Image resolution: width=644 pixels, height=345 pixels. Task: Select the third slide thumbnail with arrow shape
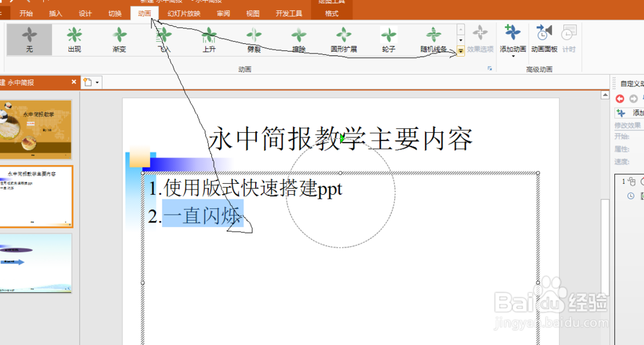35,263
